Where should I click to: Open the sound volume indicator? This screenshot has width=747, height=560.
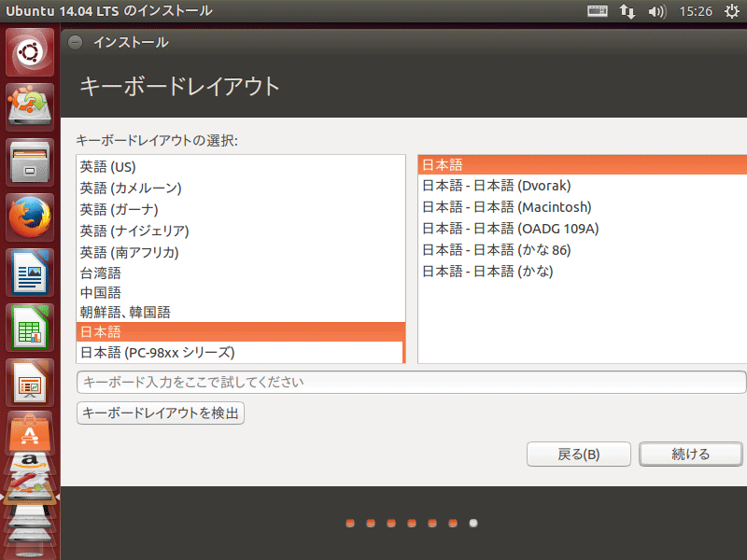(657, 11)
